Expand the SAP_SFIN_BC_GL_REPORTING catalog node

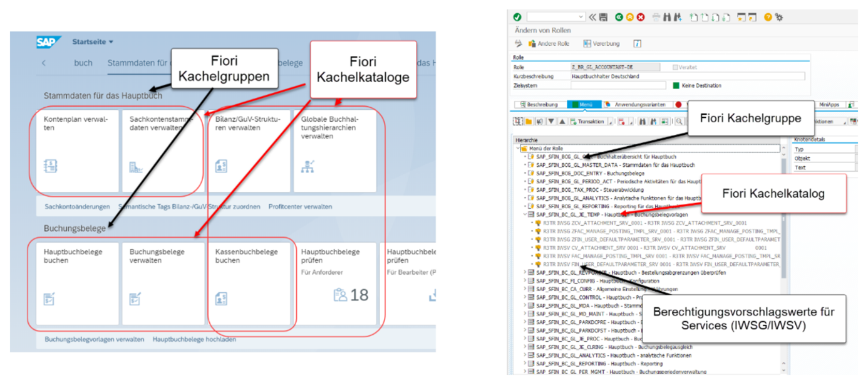(x=525, y=363)
